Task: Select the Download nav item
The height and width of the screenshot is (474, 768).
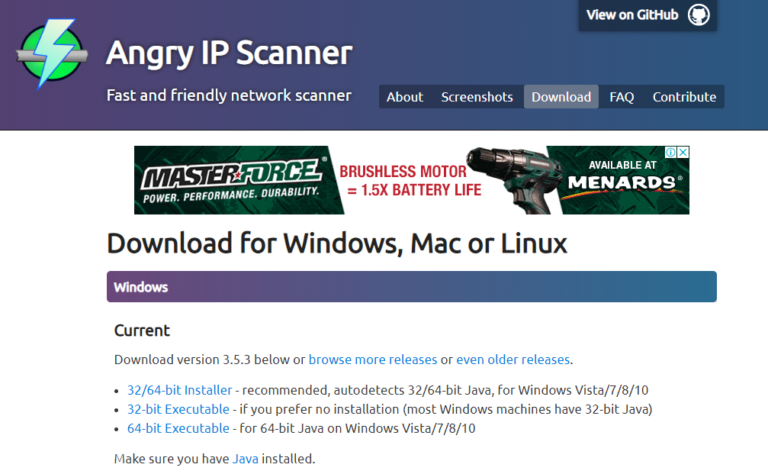Action: click(561, 97)
